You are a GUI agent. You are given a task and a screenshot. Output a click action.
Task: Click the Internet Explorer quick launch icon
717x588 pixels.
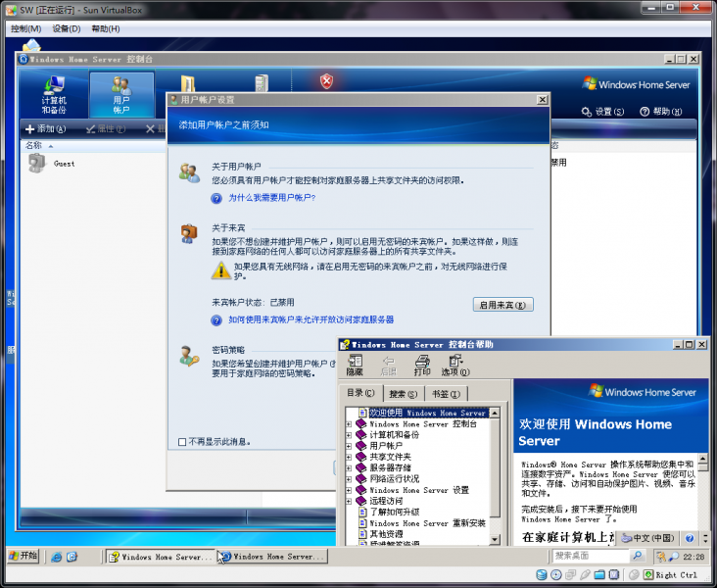click(x=57, y=557)
